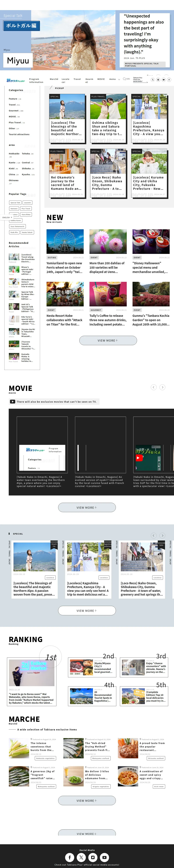
Task: Open Tully's Coffee autumn drinks article
Action: click(108, 304)
